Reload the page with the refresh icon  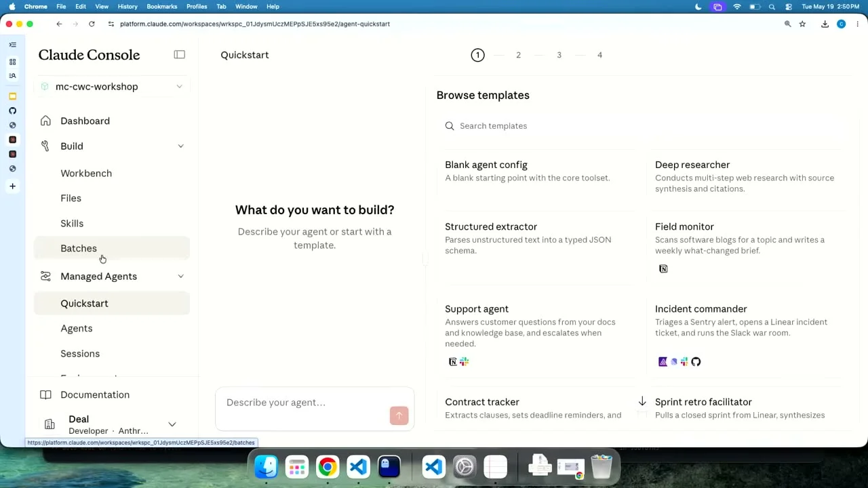tap(92, 24)
